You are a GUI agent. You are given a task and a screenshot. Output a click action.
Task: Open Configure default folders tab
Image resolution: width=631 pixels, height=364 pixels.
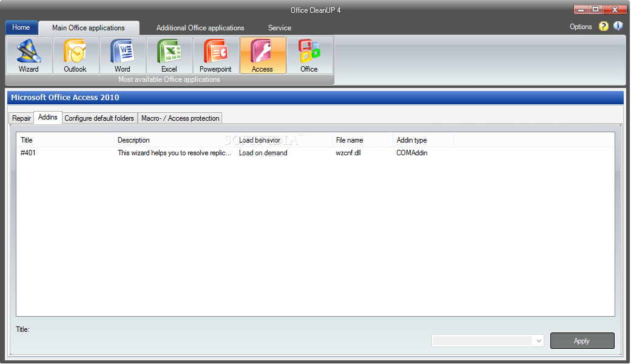pos(100,118)
